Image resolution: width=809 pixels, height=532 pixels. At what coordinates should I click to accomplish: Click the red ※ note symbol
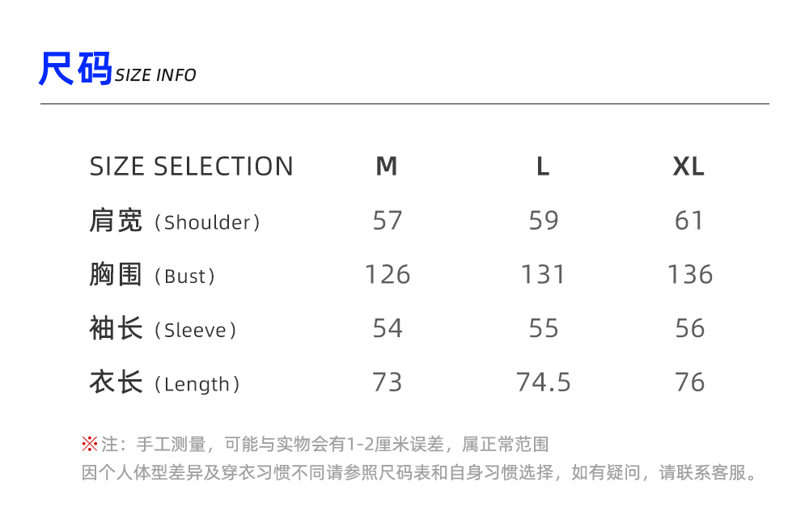[89, 444]
